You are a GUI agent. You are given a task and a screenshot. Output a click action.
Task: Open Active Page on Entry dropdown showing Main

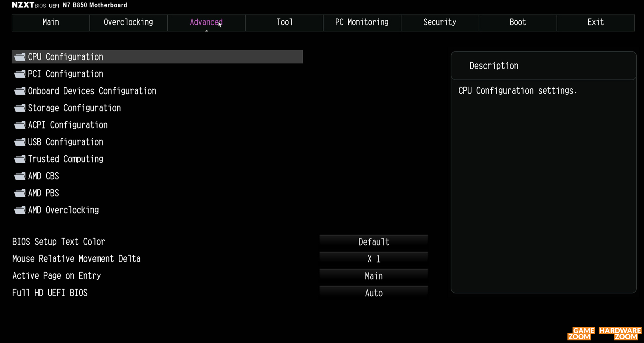pyautogui.click(x=374, y=276)
